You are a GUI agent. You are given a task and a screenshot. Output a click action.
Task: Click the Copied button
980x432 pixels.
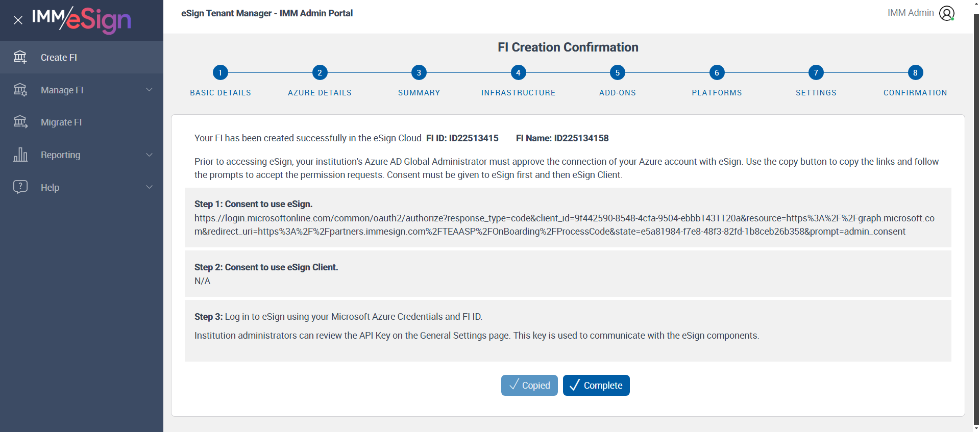[x=529, y=385]
